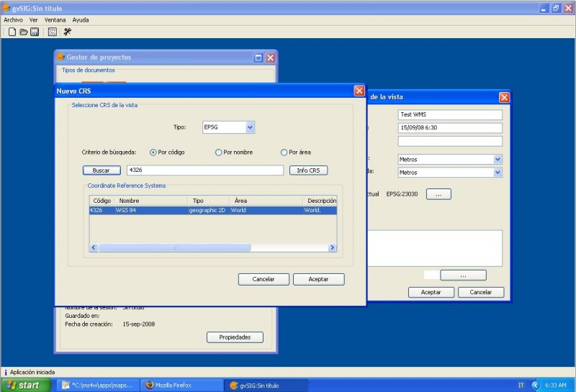
Task: Open the Archivo menu
Action: pyautogui.click(x=13, y=20)
